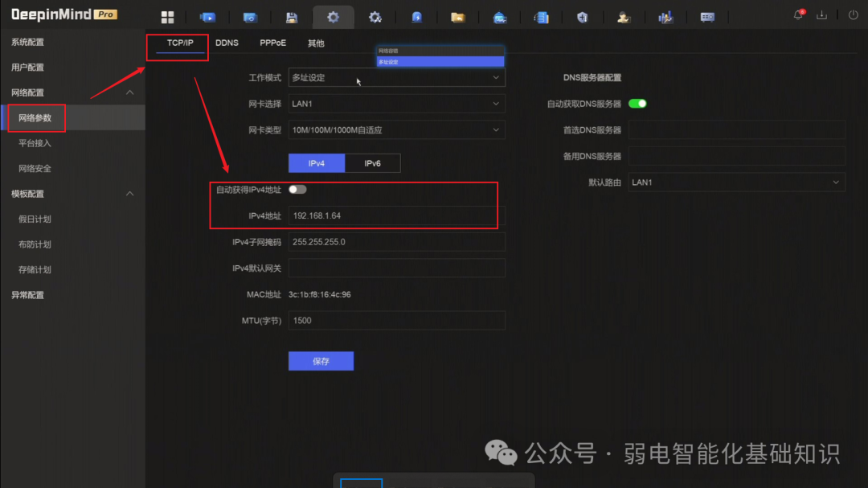
Task: Collapse the 模板配置 sidebar section chevron
Action: pos(129,194)
